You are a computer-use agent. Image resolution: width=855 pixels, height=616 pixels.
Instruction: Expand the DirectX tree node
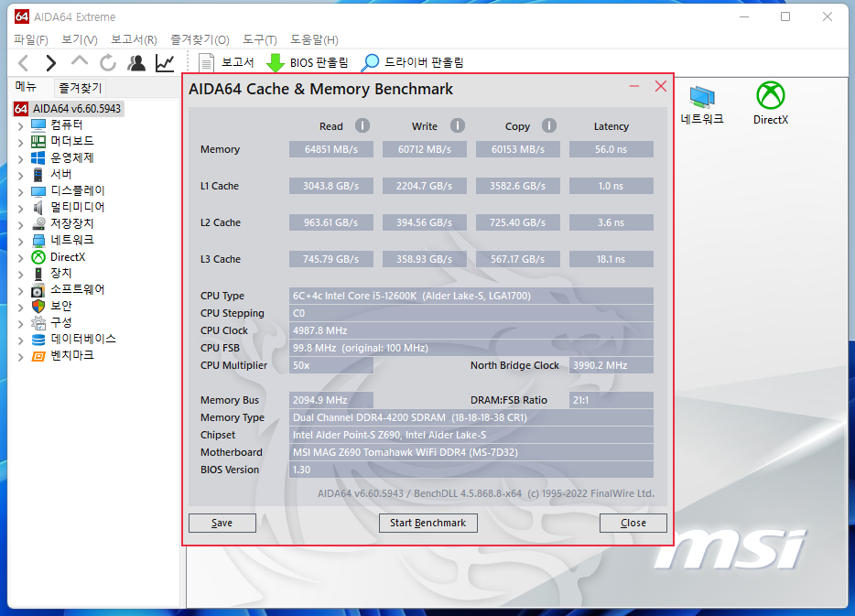20,258
